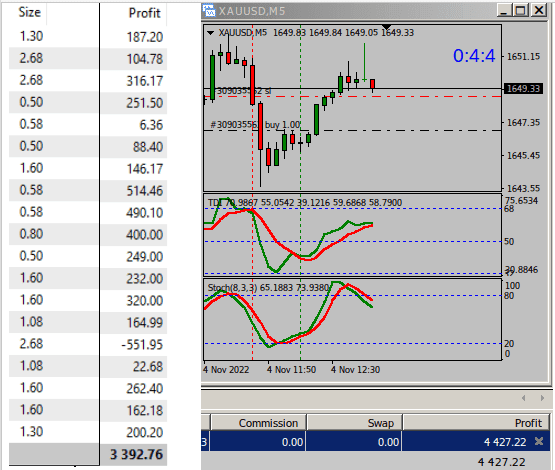The width and height of the screenshot is (555, 470).
Task: Click the Size column header
Action: (x=29, y=12)
